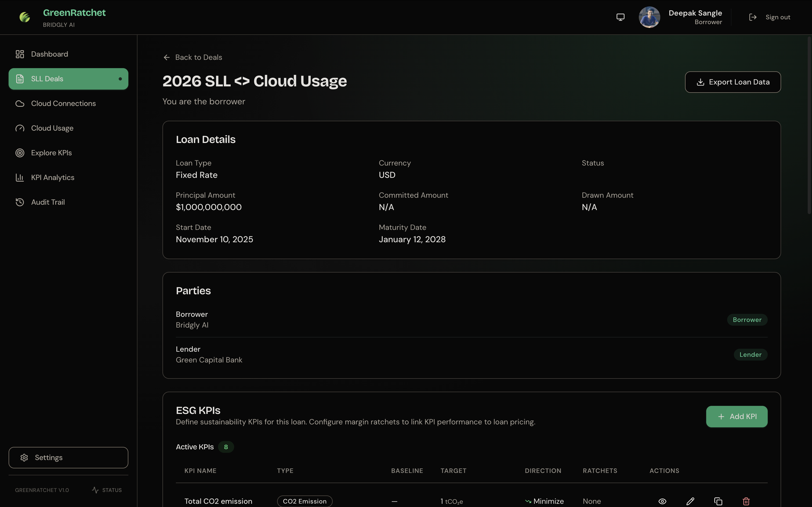Open Audit Trail history icon

(x=20, y=202)
